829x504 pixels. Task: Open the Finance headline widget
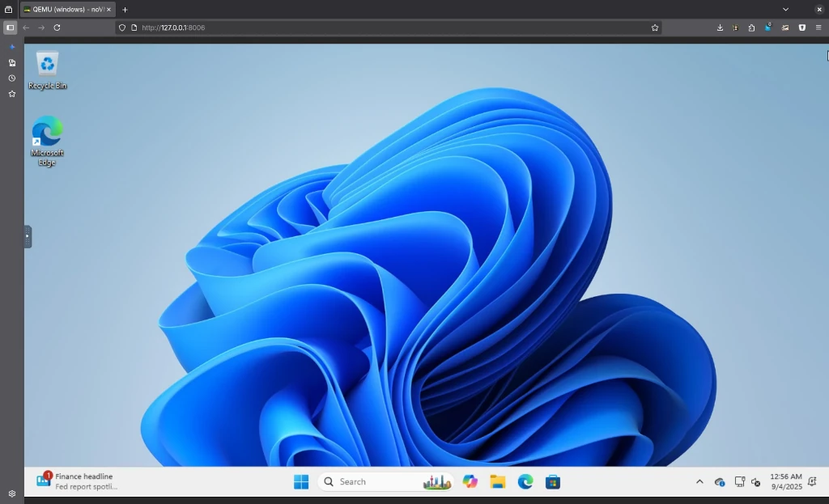coord(77,481)
